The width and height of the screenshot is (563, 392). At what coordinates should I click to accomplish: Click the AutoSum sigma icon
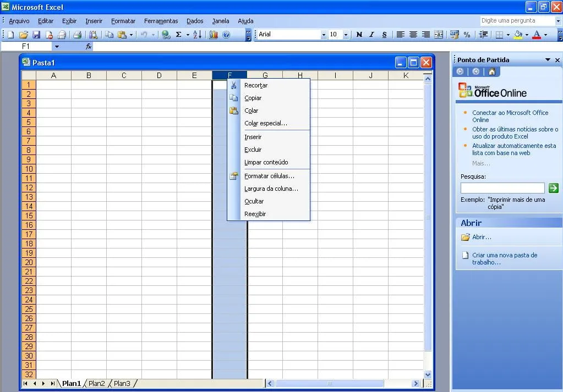tap(178, 35)
